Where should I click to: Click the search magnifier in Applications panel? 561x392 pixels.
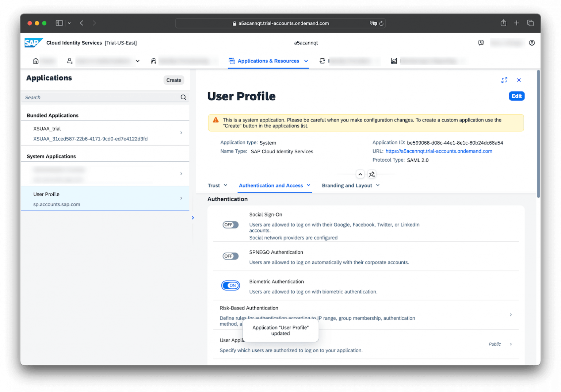click(x=183, y=97)
